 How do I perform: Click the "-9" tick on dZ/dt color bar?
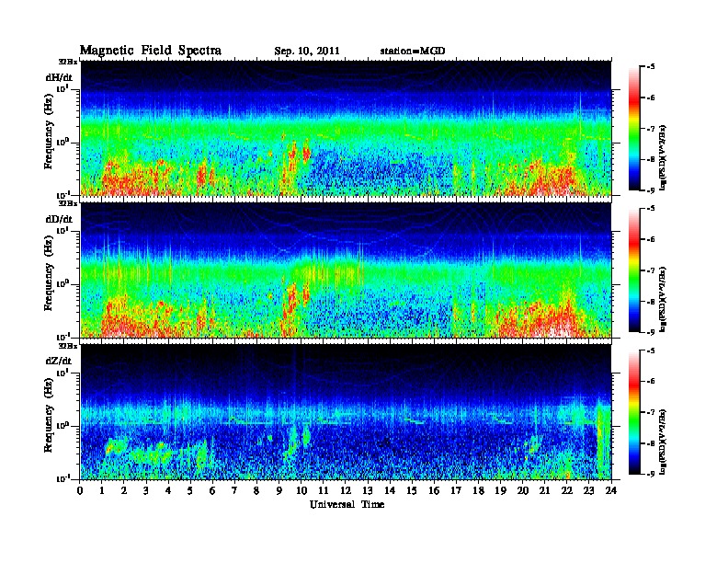click(651, 474)
